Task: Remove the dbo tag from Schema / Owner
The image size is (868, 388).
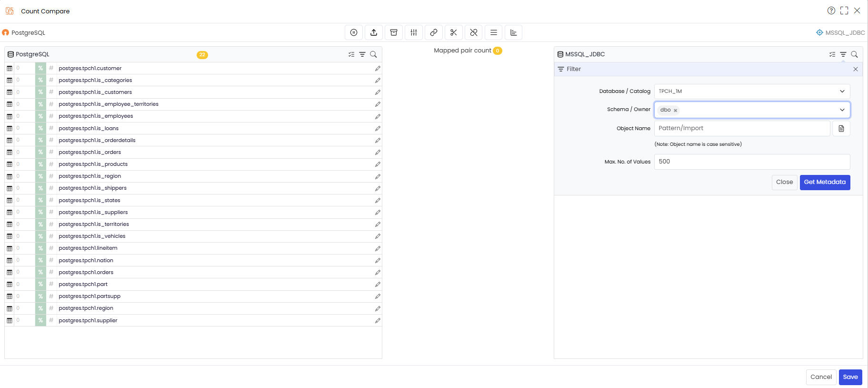Action: click(675, 110)
